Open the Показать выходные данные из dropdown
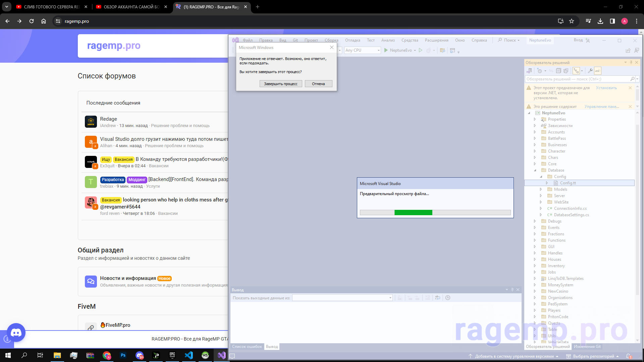The image size is (644, 362). 342,298
